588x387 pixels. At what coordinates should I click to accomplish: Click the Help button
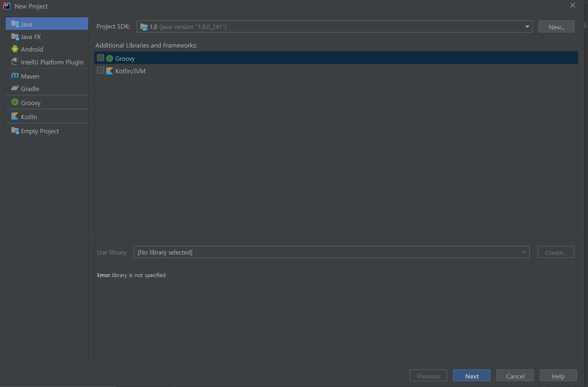[x=558, y=376]
